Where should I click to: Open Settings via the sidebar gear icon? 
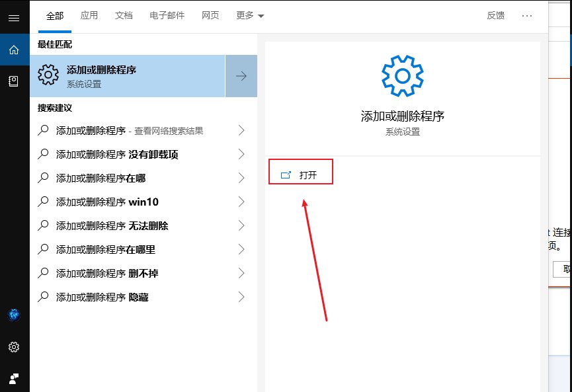coord(14,346)
